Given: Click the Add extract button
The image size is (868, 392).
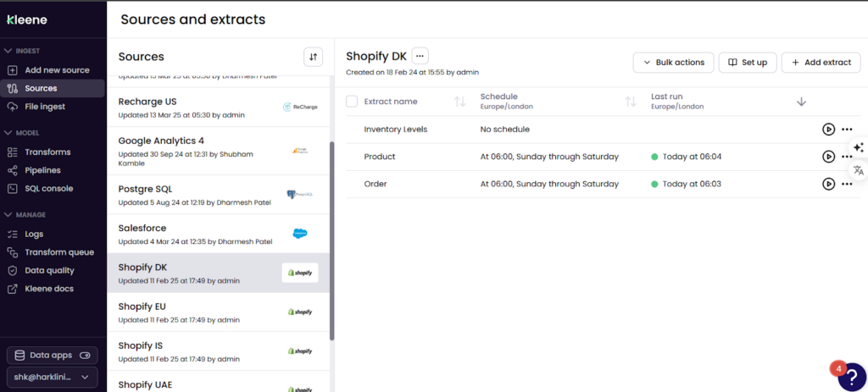Looking at the screenshot, I should pyautogui.click(x=821, y=63).
